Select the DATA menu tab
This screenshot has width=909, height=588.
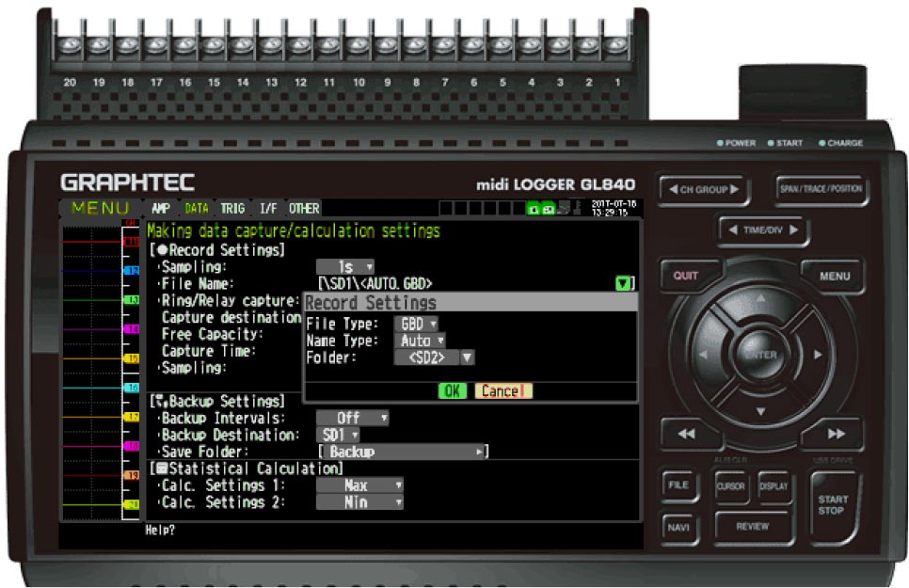coord(197,208)
